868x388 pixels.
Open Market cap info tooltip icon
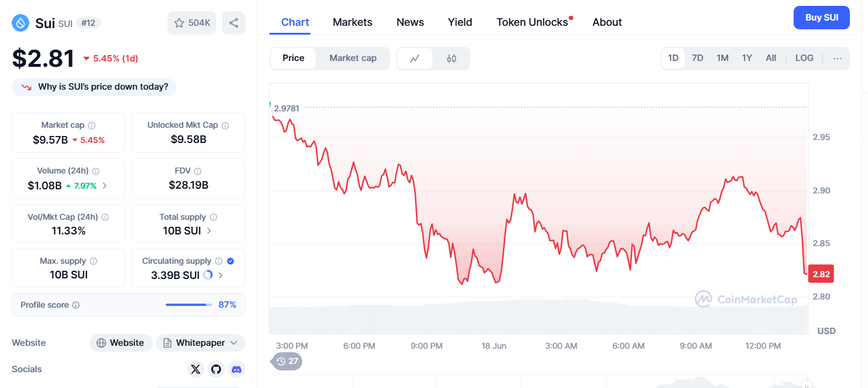tap(92, 125)
